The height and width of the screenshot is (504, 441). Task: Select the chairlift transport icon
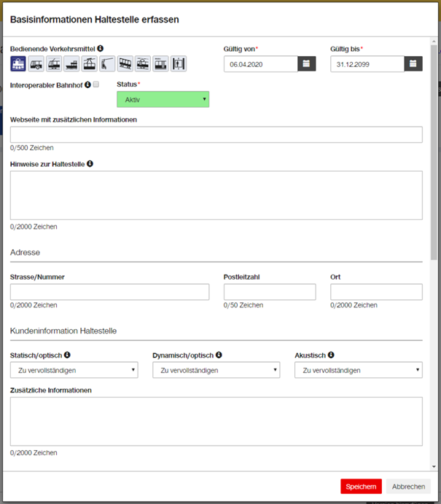[107, 63]
